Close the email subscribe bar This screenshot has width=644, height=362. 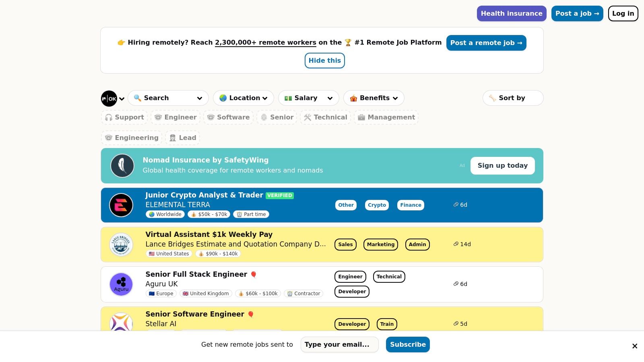pyautogui.click(x=635, y=346)
